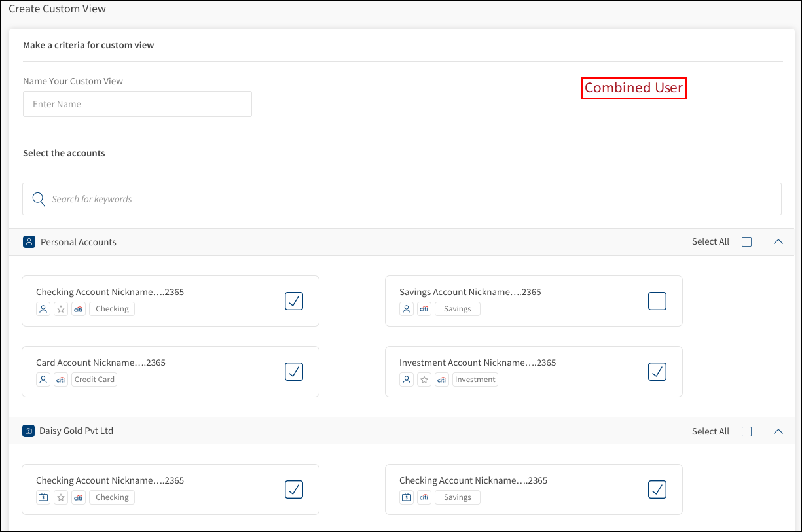802x532 pixels.
Task: Click the Name Your Custom View field
Action: click(137, 104)
